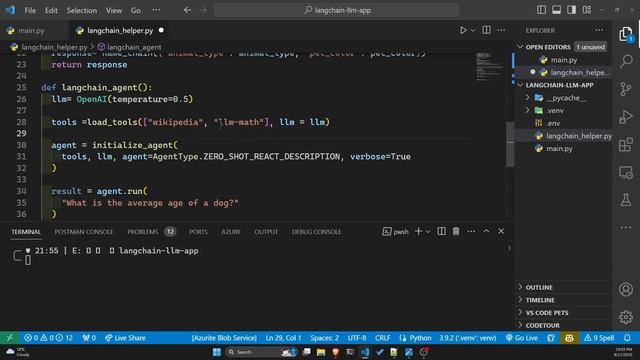Open the Run and Debug view
640x360 pixels.
tap(626, 117)
